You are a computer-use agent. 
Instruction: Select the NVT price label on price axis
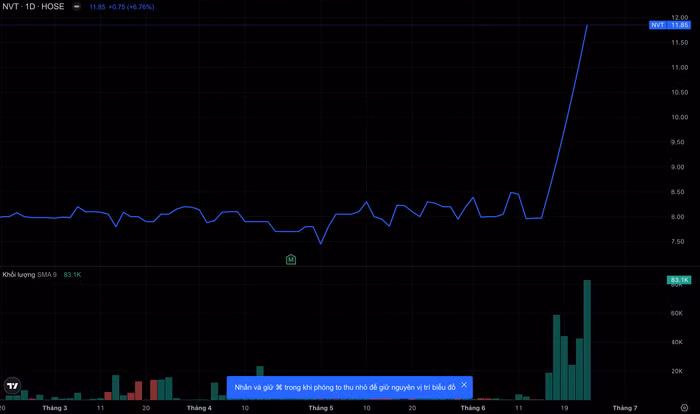click(669, 25)
